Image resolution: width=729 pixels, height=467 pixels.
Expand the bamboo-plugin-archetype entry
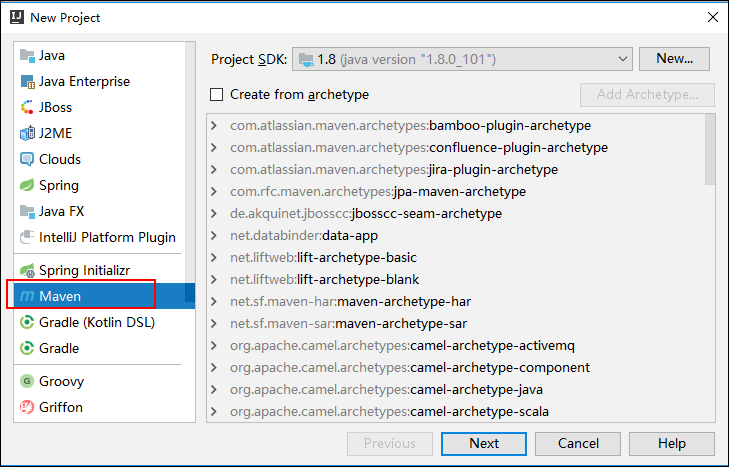point(214,126)
